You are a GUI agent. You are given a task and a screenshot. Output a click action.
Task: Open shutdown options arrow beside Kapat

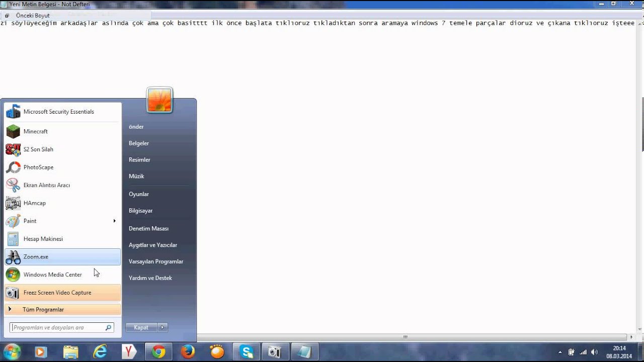[x=163, y=327]
